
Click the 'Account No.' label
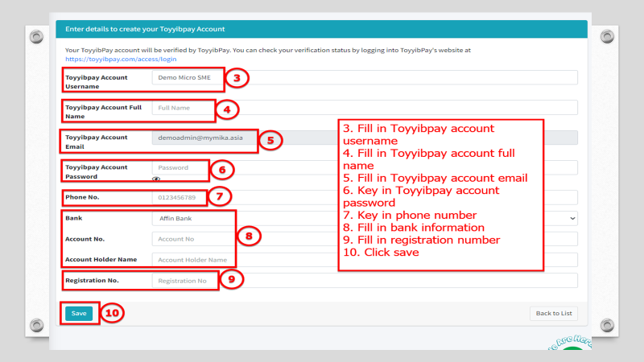coord(85,239)
